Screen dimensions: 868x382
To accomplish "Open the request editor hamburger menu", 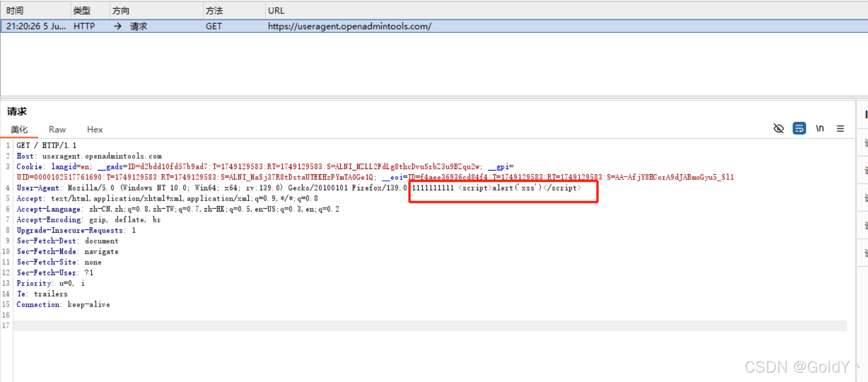I will 840,129.
